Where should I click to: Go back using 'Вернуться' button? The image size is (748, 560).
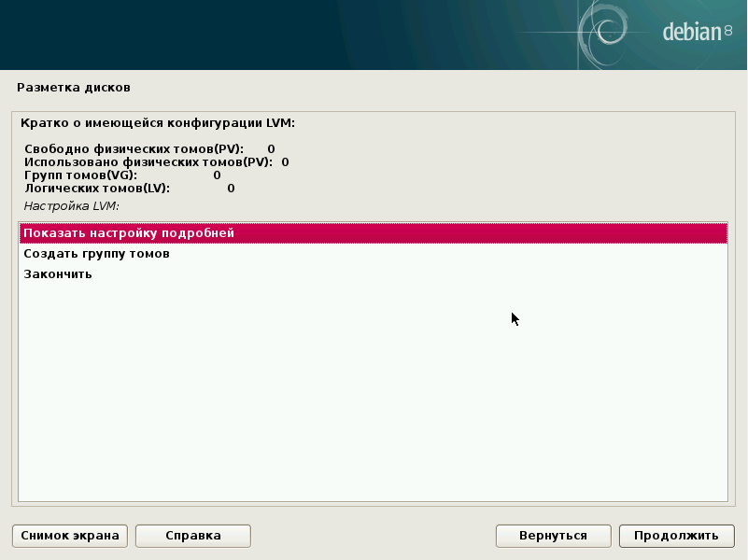point(554,536)
